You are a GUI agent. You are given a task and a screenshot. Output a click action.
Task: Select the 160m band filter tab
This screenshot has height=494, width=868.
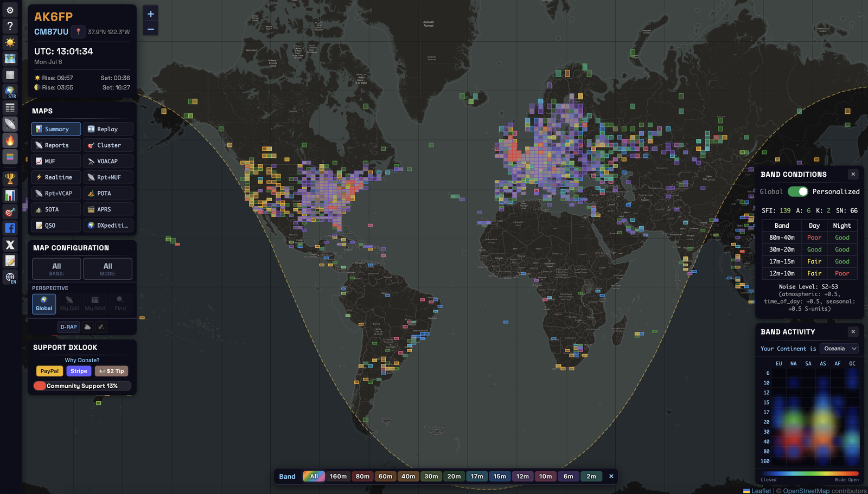pos(338,477)
